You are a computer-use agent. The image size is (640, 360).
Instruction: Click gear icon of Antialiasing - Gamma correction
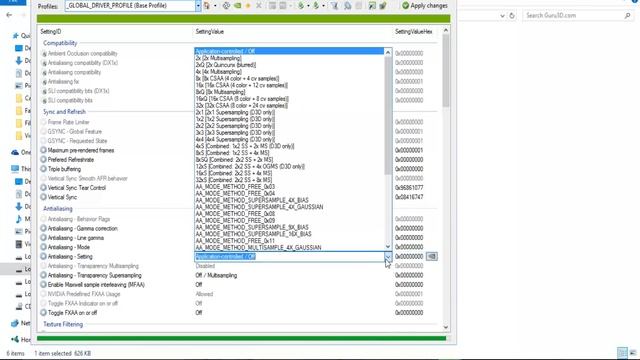[x=43, y=228]
